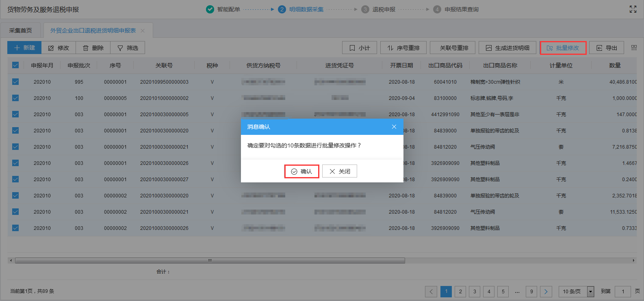
Task: Click the 出口商品代码 column header
Action: point(445,65)
